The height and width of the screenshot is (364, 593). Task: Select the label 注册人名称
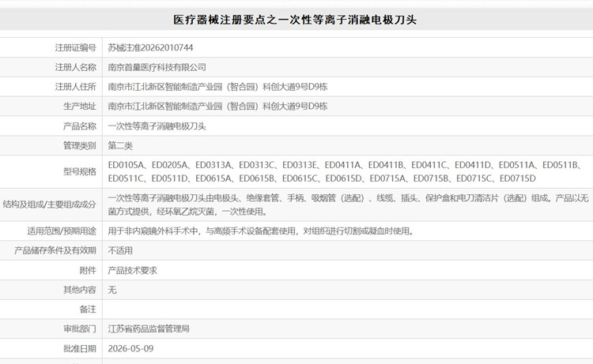76,67
